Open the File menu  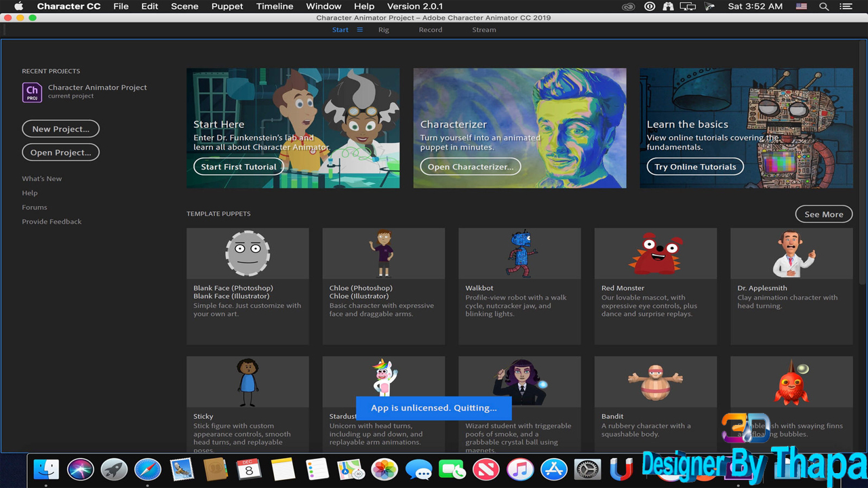121,6
